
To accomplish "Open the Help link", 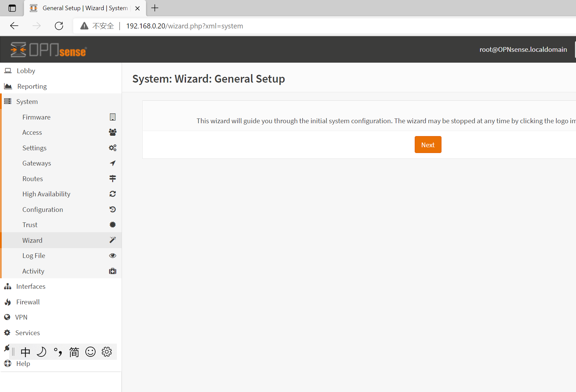I will (x=23, y=363).
